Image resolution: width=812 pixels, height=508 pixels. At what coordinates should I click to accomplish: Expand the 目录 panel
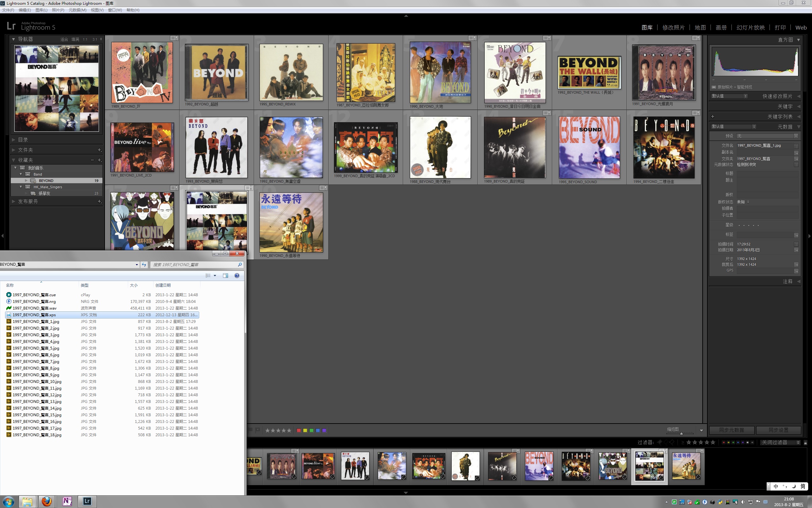[x=13, y=140]
